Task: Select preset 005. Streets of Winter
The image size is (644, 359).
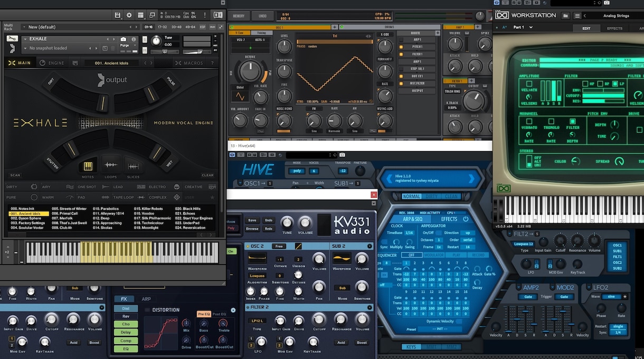Action: (x=69, y=209)
